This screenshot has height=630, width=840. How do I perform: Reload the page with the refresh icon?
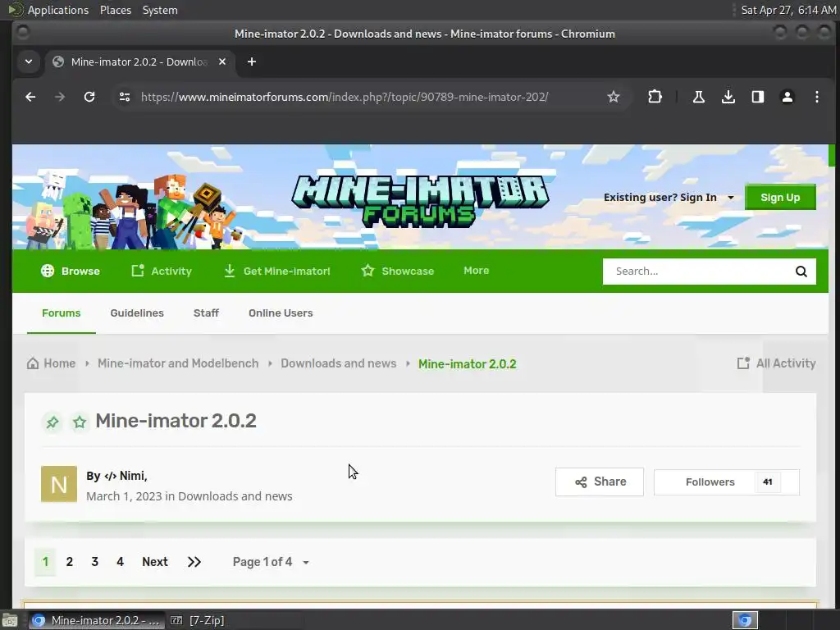click(89, 97)
